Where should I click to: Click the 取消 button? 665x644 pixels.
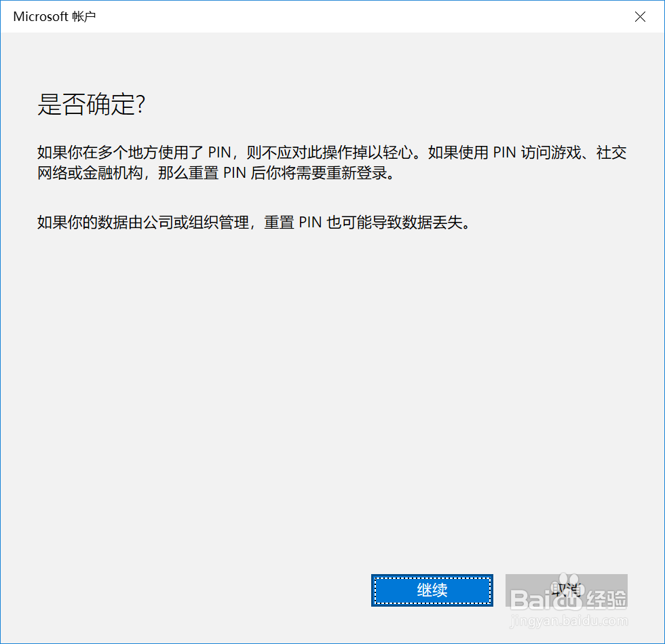tap(566, 590)
